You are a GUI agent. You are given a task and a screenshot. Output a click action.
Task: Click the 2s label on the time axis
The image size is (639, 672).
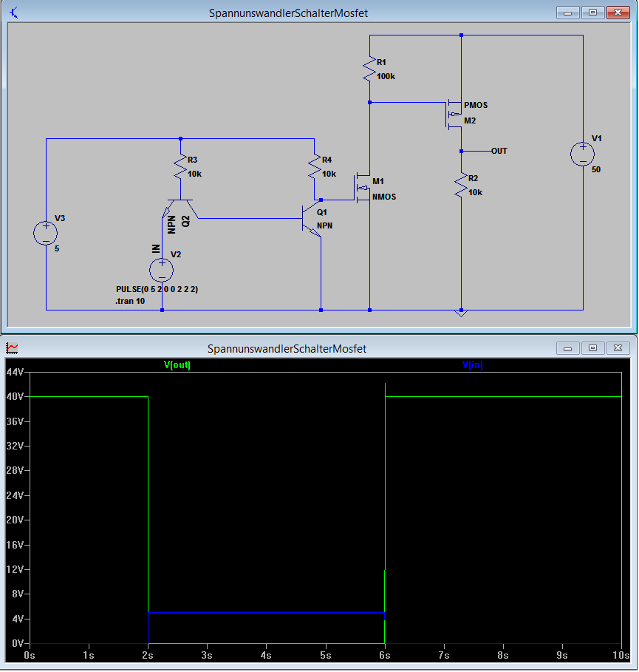(148, 655)
